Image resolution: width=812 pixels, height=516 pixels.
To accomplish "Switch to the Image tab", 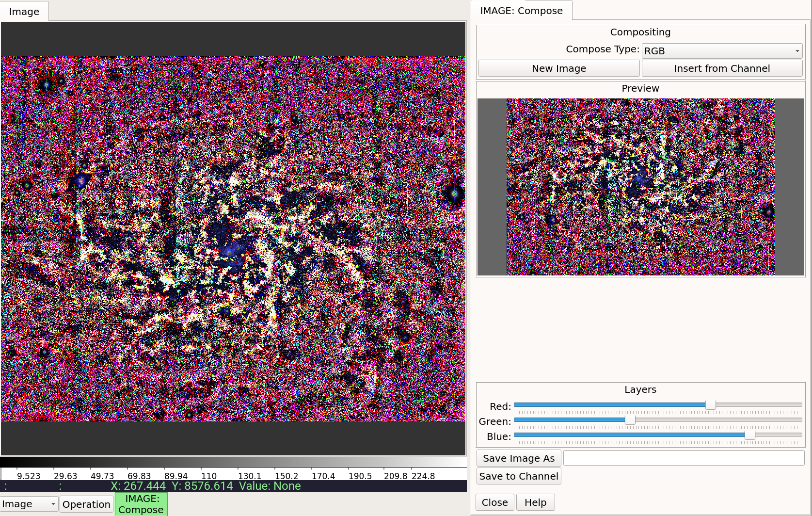I will [x=24, y=12].
